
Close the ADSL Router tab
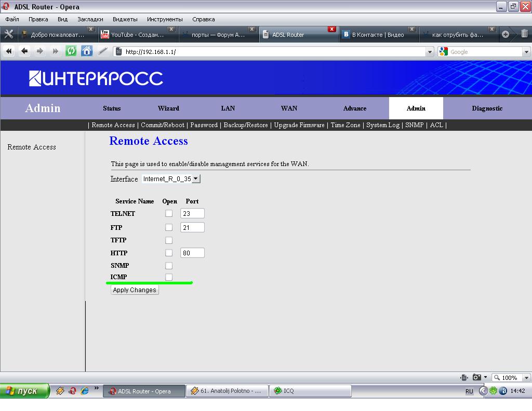tap(332, 29)
